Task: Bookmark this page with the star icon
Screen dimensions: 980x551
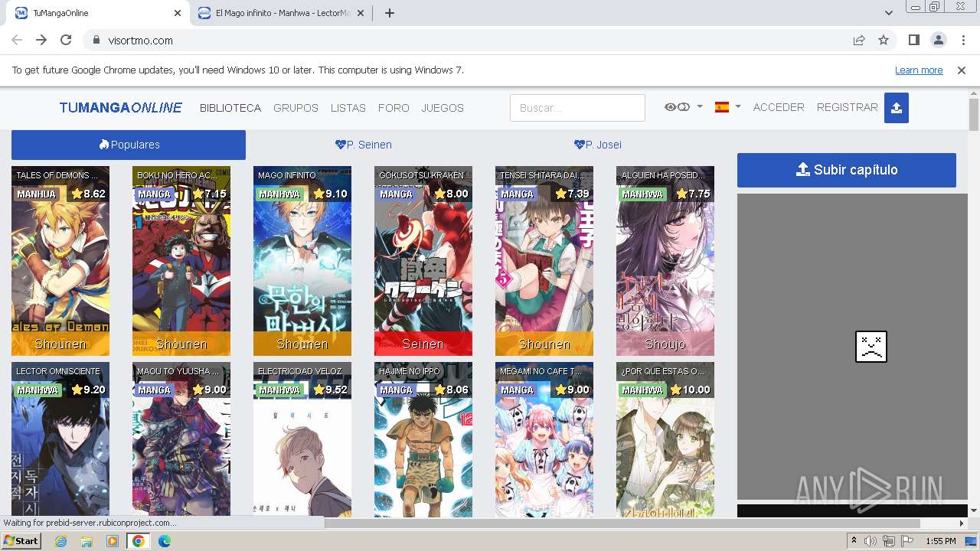Action: click(884, 40)
